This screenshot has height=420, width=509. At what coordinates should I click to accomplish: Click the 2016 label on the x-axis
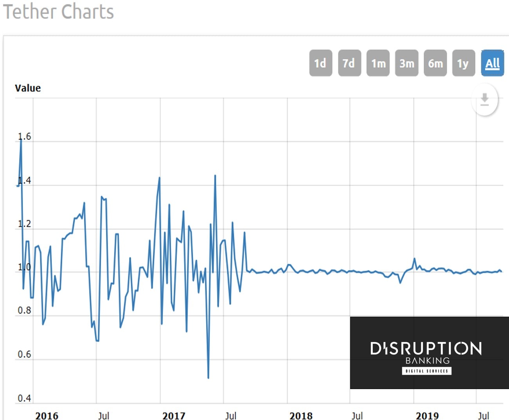pyautogui.click(x=47, y=416)
